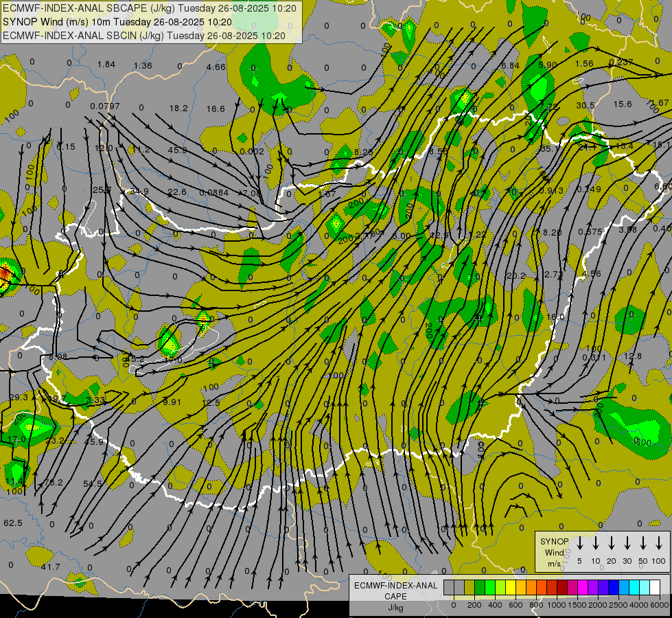Click the map value 9.91
Image resolution: width=672 pixels, height=618 pixels.
tap(172, 402)
